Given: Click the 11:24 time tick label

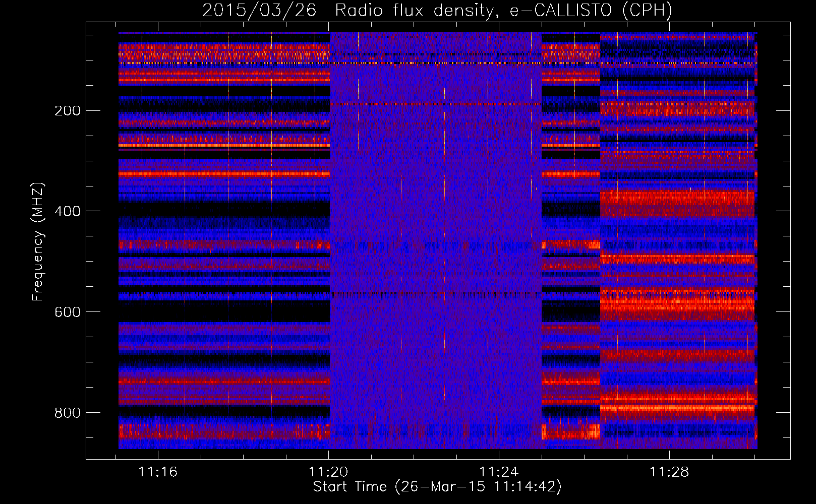Looking at the screenshot, I should pyautogui.click(x=499, y=472).
